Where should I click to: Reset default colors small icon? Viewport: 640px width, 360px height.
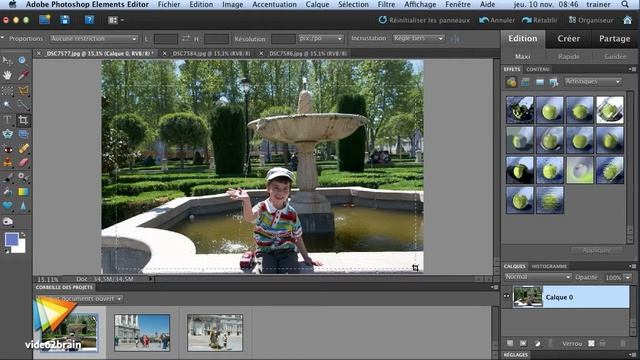click(x=6, y=251)
